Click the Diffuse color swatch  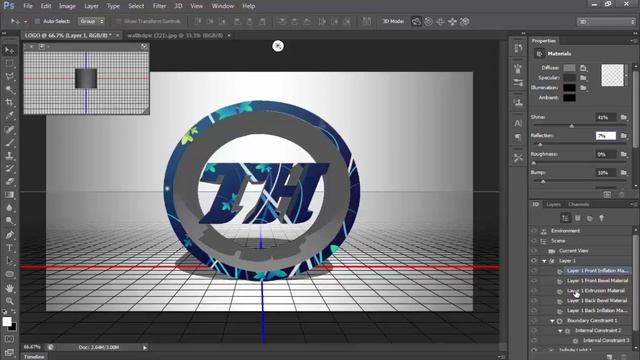[x=569, y=68]
